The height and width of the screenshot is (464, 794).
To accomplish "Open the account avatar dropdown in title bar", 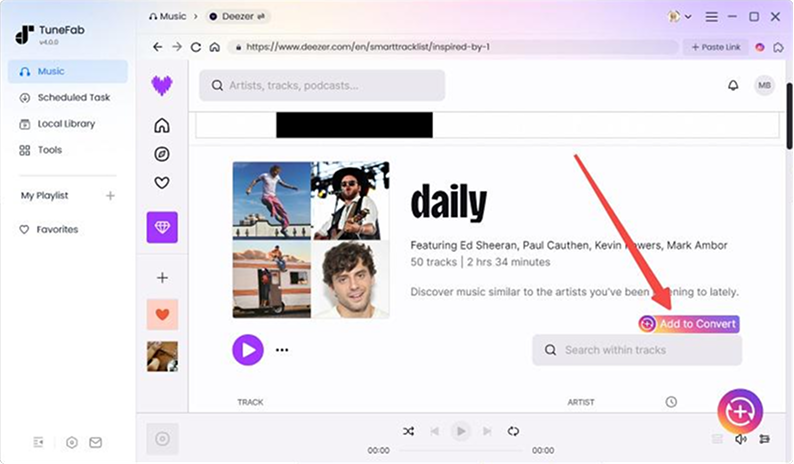I will (679, 16).
